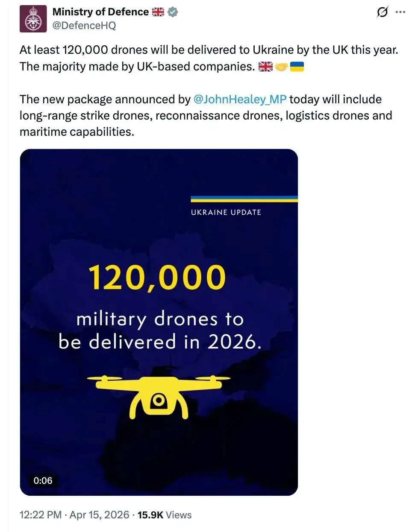Click the Ukraine flag emoji in the tweet
Viewport: 406px width, 532px height.
pos(297,67)
